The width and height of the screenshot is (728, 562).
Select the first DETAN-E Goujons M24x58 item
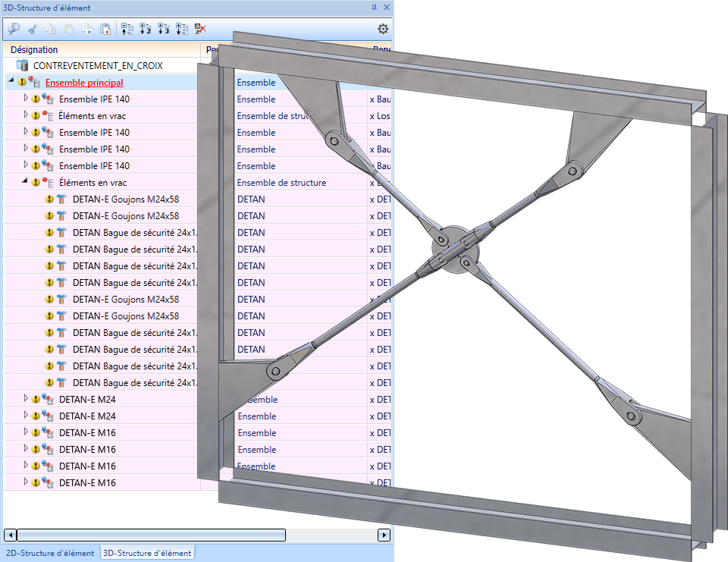pyautogui.click(x=125, y=199)
